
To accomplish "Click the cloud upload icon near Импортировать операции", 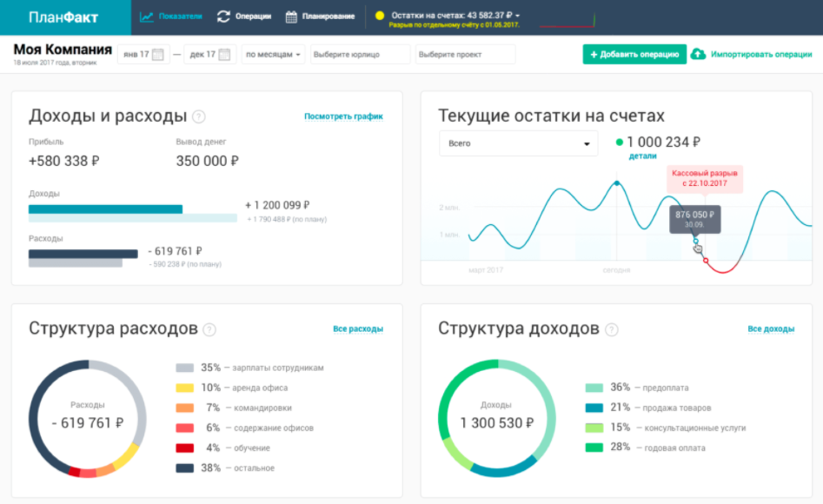I will point(698,54).
